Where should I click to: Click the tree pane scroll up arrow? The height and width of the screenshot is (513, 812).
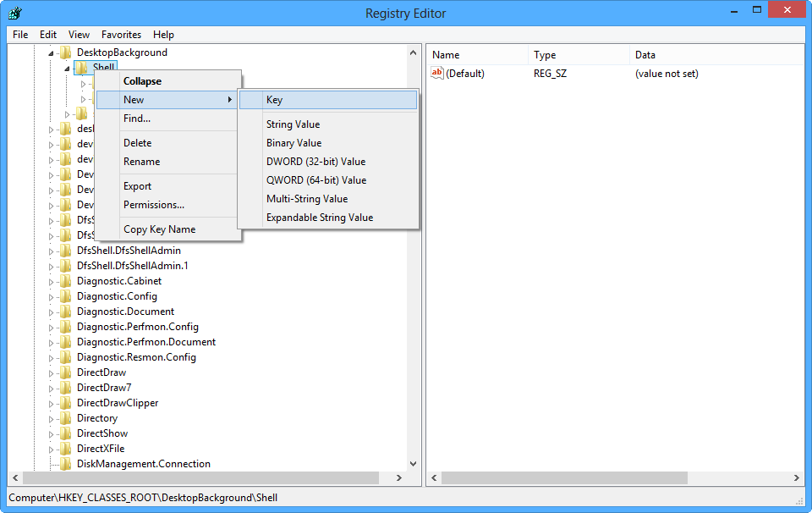click(x=414, y=52)
